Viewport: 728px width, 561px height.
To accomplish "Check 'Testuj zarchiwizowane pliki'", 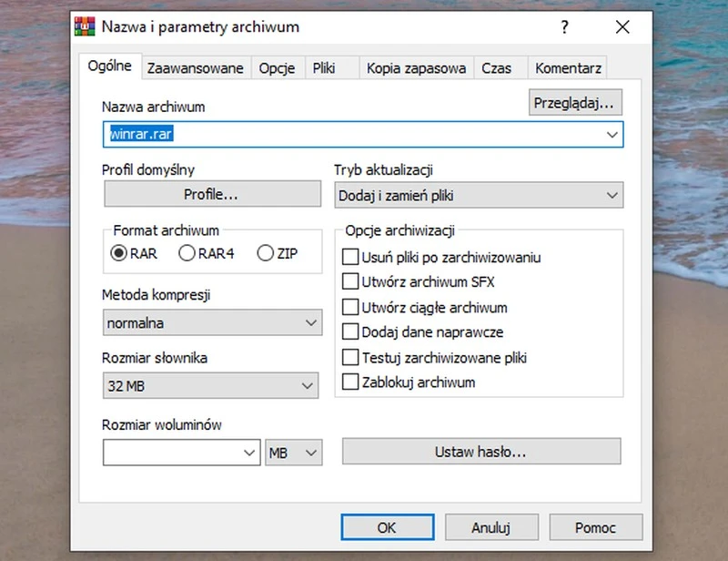I will pos(349,357).
